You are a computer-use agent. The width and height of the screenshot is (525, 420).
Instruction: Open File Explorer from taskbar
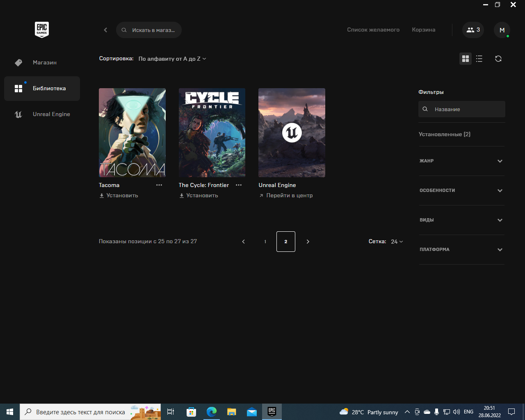click(x=232, y=412)
